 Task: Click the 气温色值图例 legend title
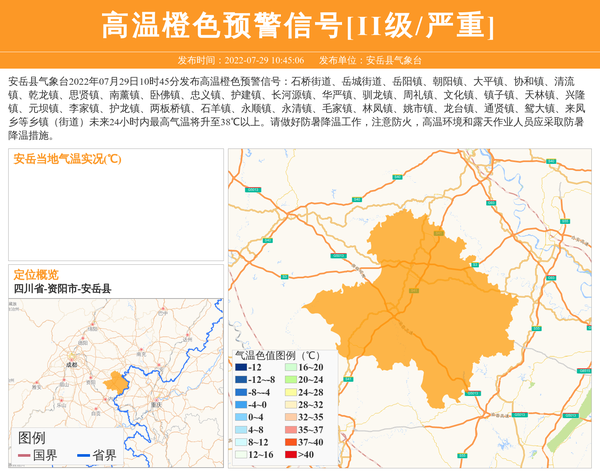(x=276, y=355)
